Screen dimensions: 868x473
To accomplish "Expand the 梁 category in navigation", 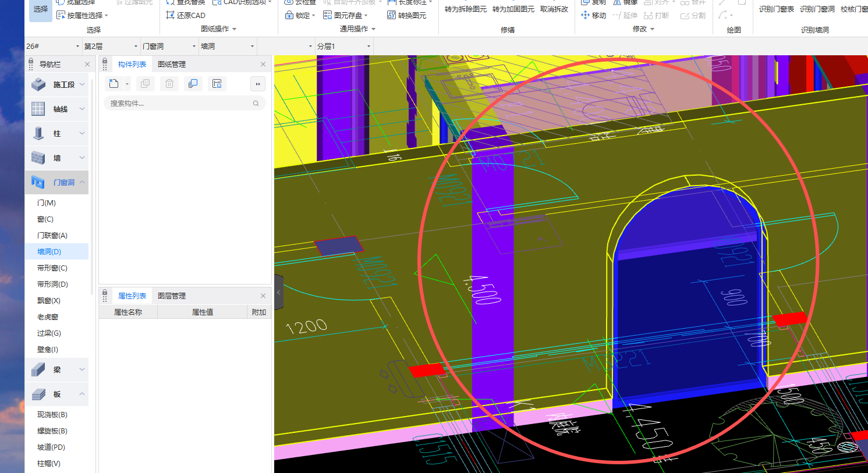I will (57, 369).
